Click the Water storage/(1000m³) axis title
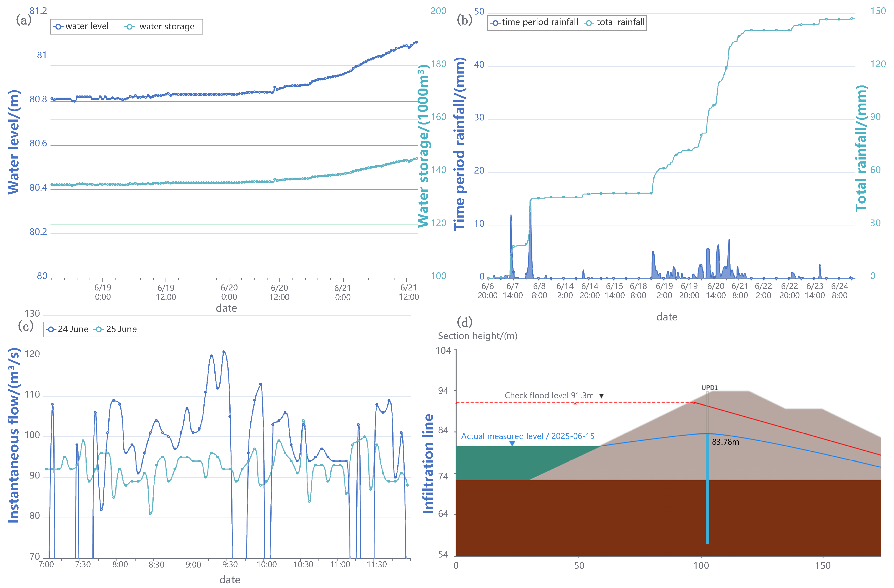The height and width of the screenshot is (588, 894). [423, 146]
